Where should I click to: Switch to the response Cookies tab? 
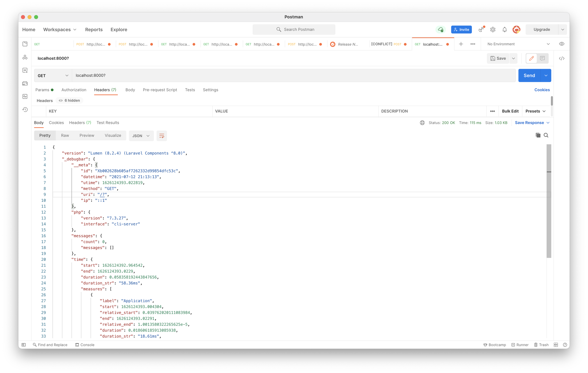[56, 123]
